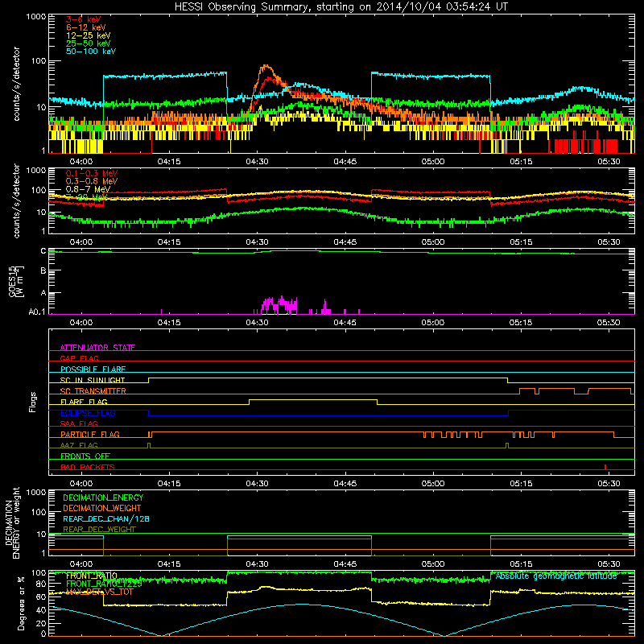Screen dimensions: 644x644
Task: Click the SAA_FLAG label
Action: 79,423
